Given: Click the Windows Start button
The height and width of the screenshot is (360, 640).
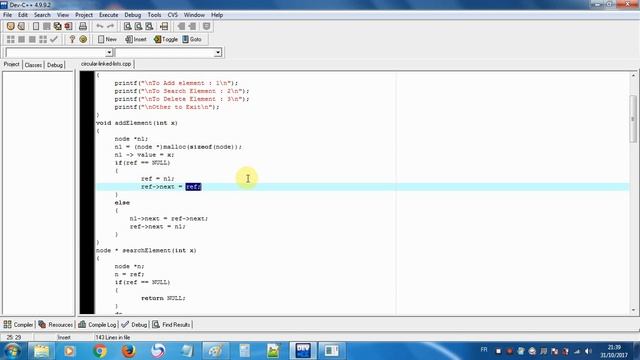Looking at the screenshot, I should coord(12,351).
